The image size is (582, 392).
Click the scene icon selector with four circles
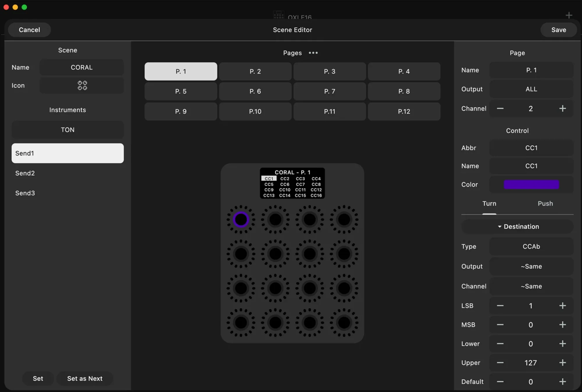pos(82,85)
